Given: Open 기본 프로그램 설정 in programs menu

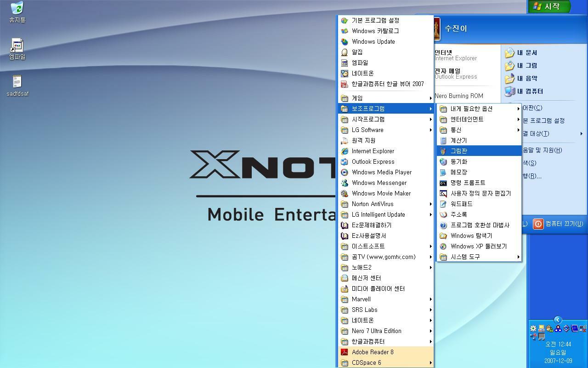Looking at the screenshot, I should pos(386,20).
